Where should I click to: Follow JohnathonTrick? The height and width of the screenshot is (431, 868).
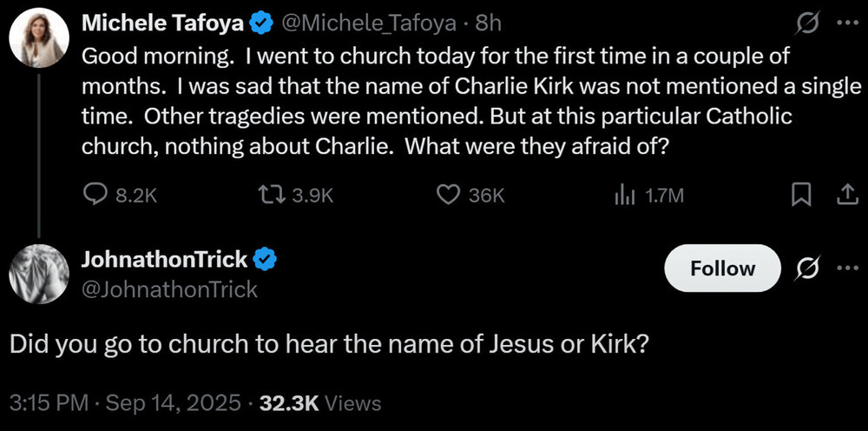[722, 269]
